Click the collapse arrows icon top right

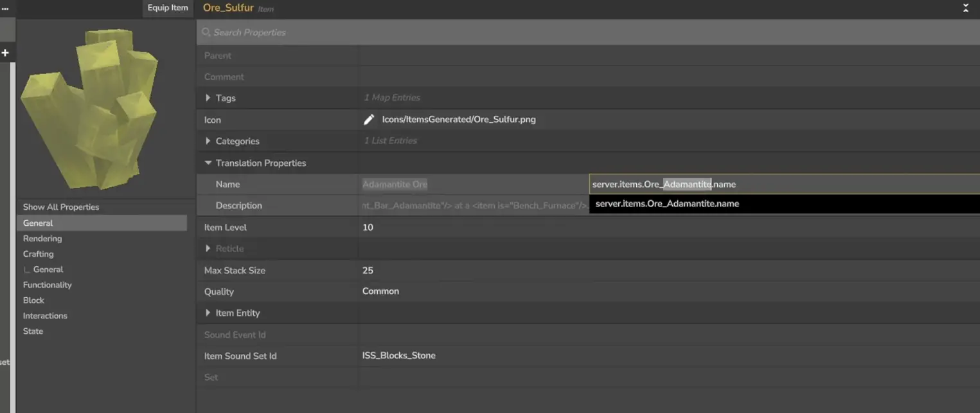tap(965, 8)
